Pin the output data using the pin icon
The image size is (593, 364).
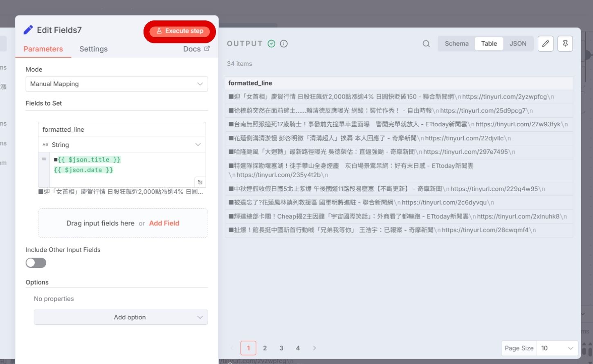point(565,43)
